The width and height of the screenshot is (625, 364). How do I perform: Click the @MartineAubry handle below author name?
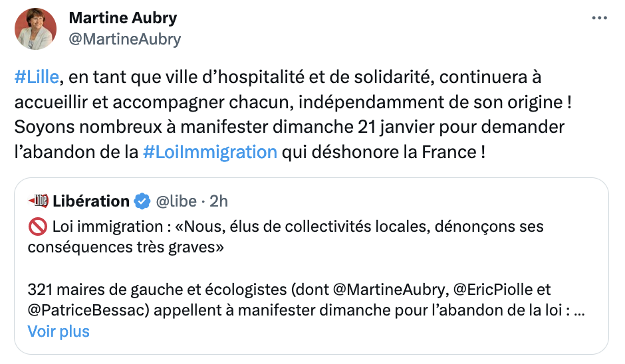tap(125, 39)
